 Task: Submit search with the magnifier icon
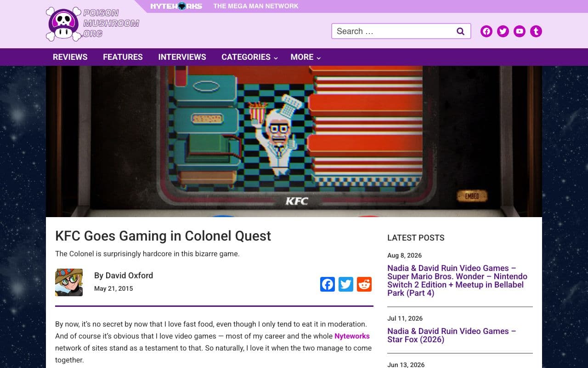[461, 31]
